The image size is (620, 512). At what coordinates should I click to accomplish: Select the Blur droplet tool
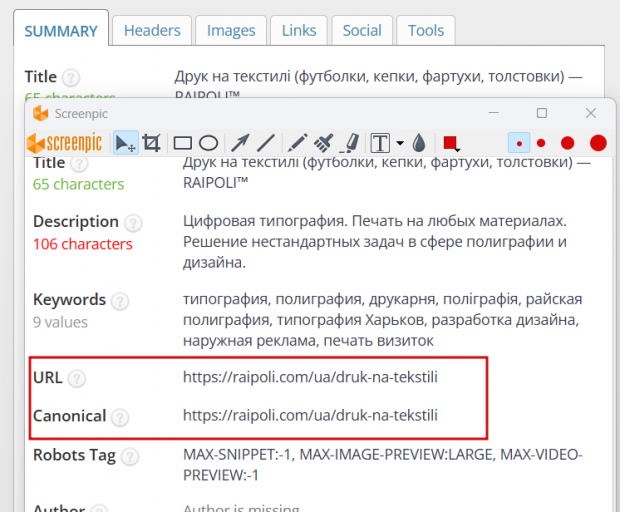coord(419,143)
